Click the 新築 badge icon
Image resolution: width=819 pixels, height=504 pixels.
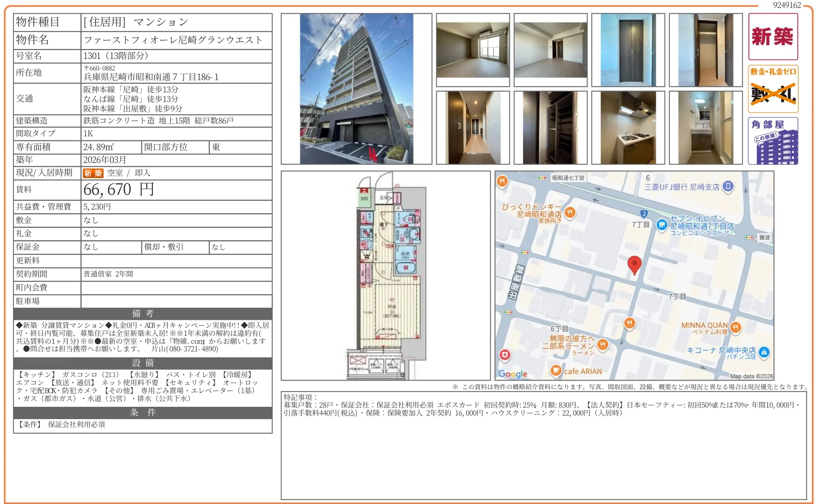[x=773, y=37]
